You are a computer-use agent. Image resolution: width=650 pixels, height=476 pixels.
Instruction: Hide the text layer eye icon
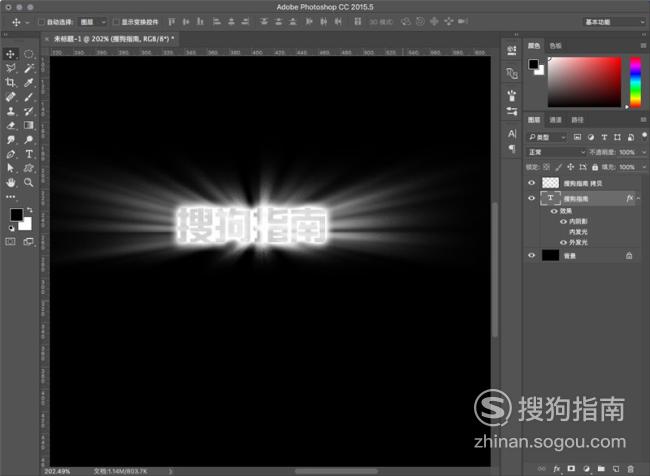click(531, 198)
